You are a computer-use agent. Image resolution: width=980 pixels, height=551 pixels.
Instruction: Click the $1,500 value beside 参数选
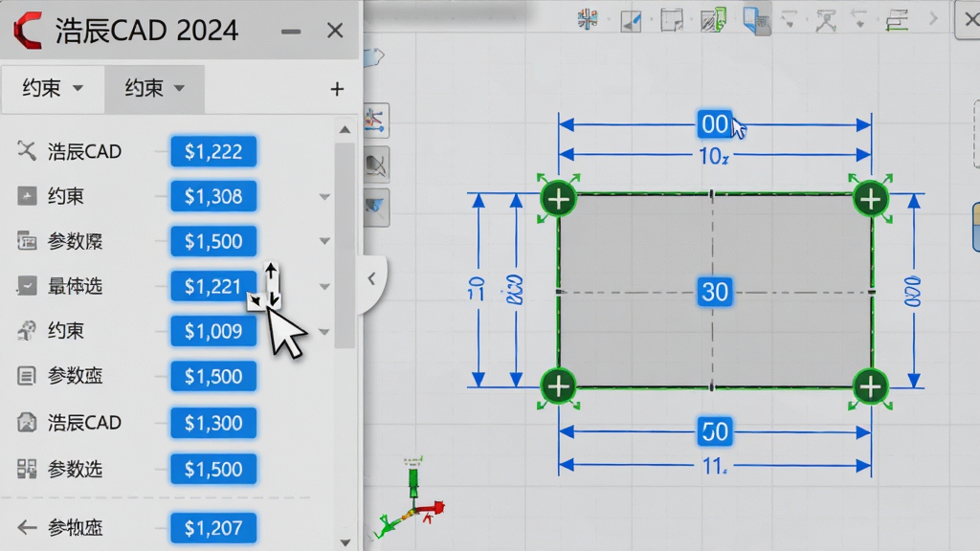click(213, 469)
